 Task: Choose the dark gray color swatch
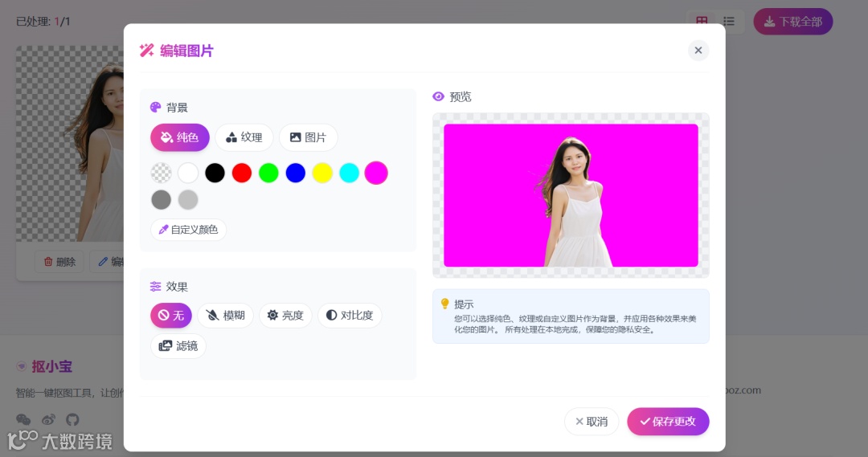coord(161,200)
